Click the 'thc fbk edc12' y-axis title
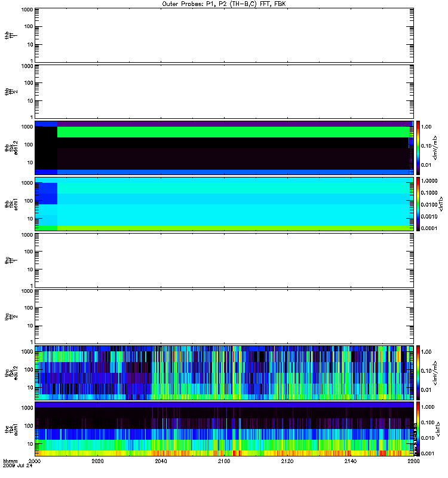 (11, 373)
